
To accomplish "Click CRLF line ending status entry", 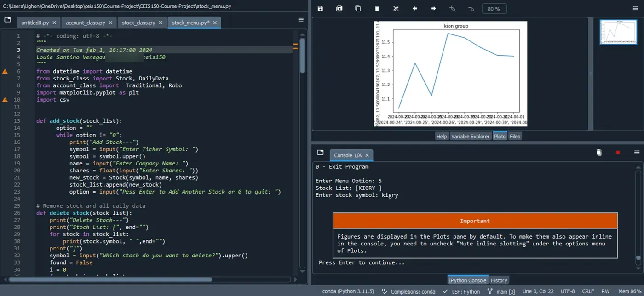I will (588, 291).
